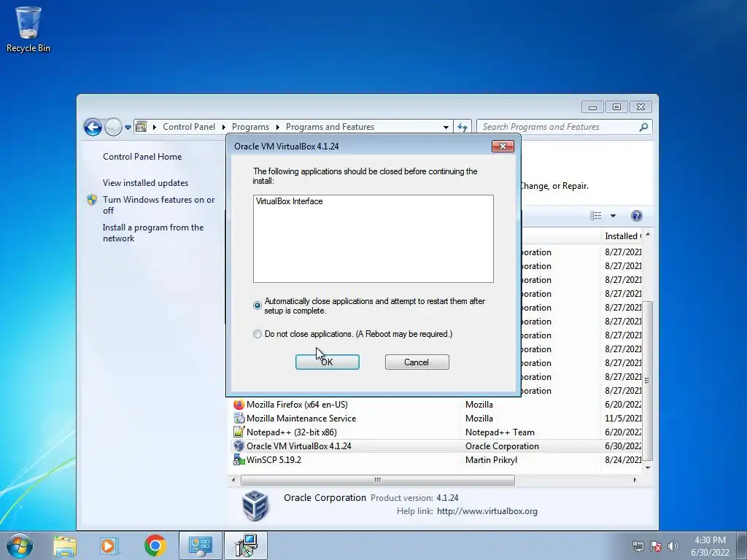
Task: Open the Help question mark icon
Action: 636,216
